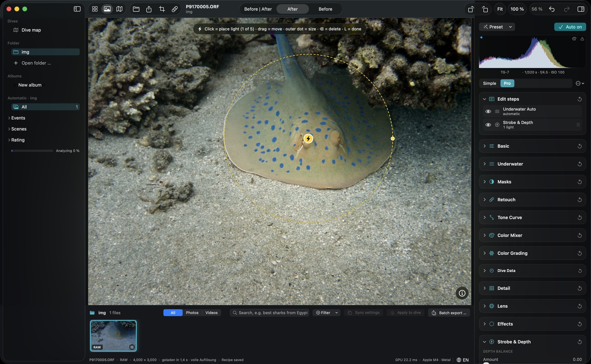Click the info button on image
591x364 pixels.
[x=462, y=293]
